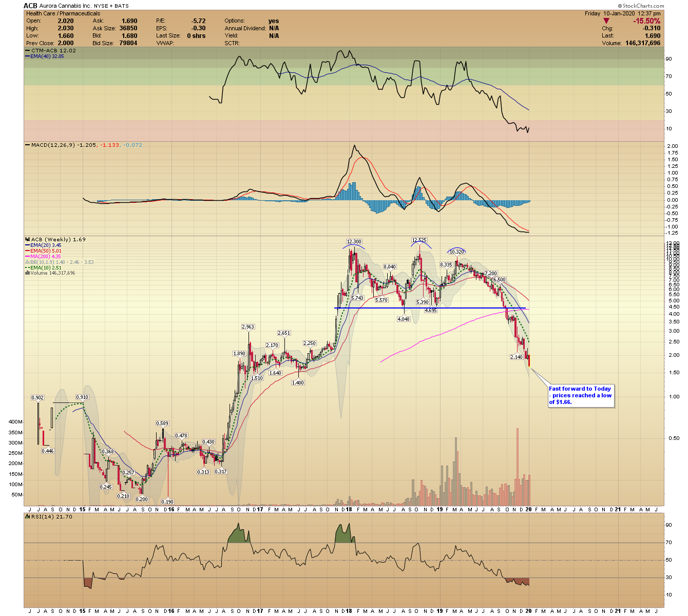Click the black CTM-ACB legend line marker

(28, 51)
